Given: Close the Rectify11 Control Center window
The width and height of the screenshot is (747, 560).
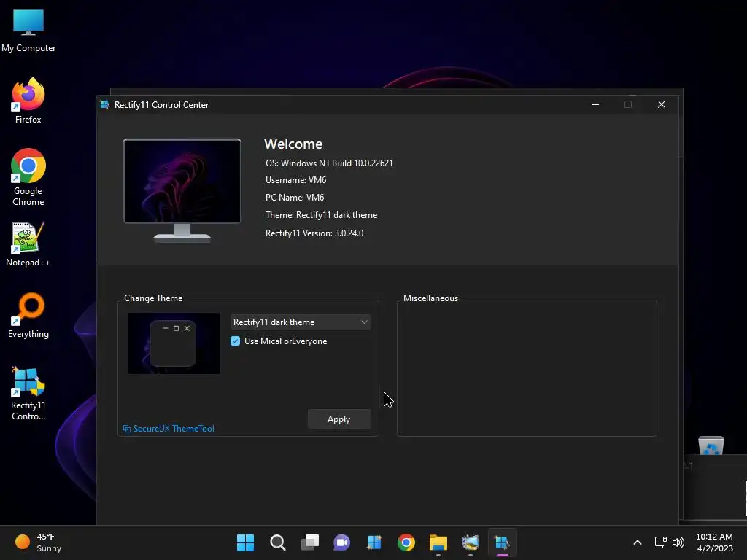Looking at the screenshot, I should [x=661, y=104].
